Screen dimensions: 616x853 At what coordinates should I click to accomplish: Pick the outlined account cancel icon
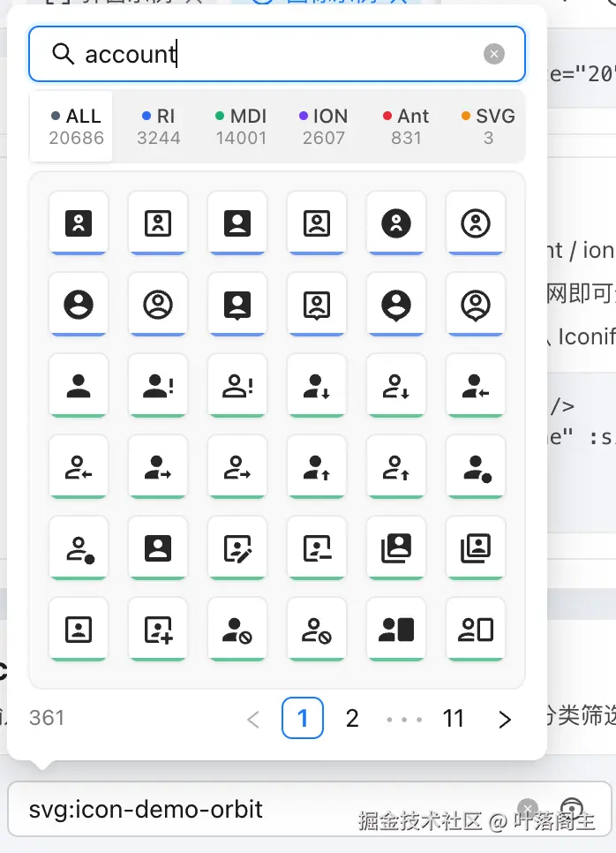point(317,630)
